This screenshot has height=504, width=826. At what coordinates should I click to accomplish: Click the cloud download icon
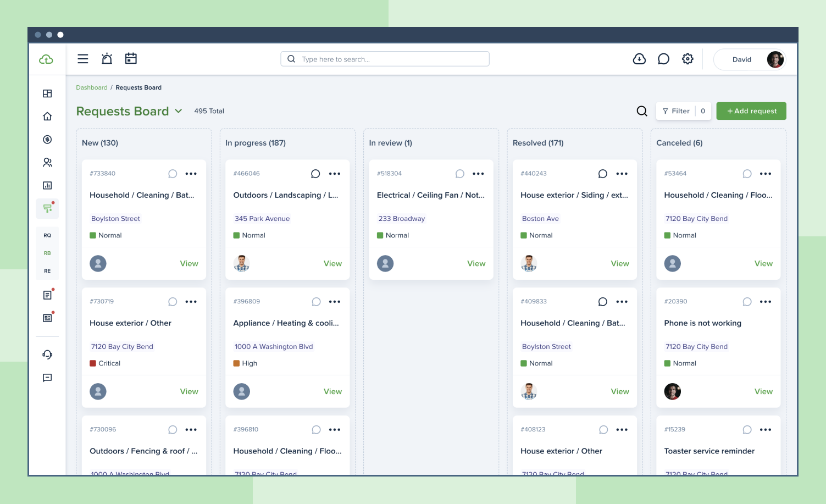639,59
